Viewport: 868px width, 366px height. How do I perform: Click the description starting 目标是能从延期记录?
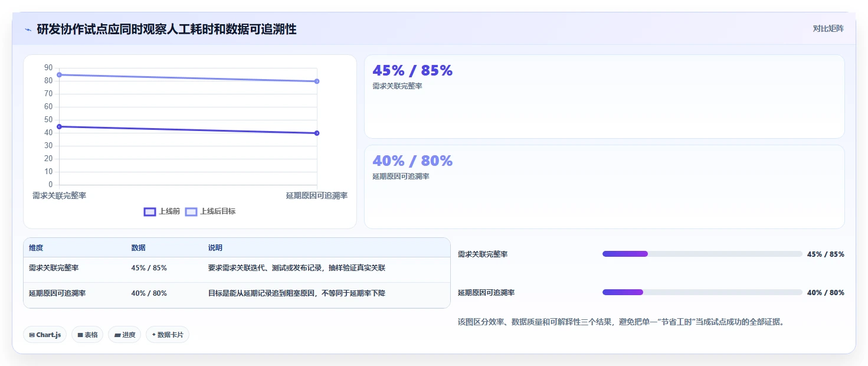pos(297,293)
